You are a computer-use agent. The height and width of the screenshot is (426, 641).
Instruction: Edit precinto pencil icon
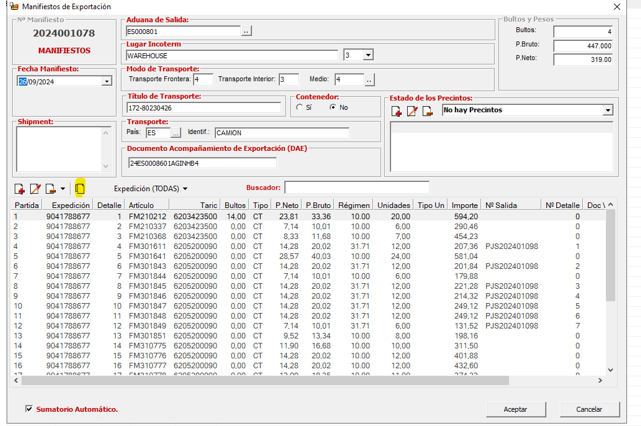pyautogui.click(x=412, y=111)
